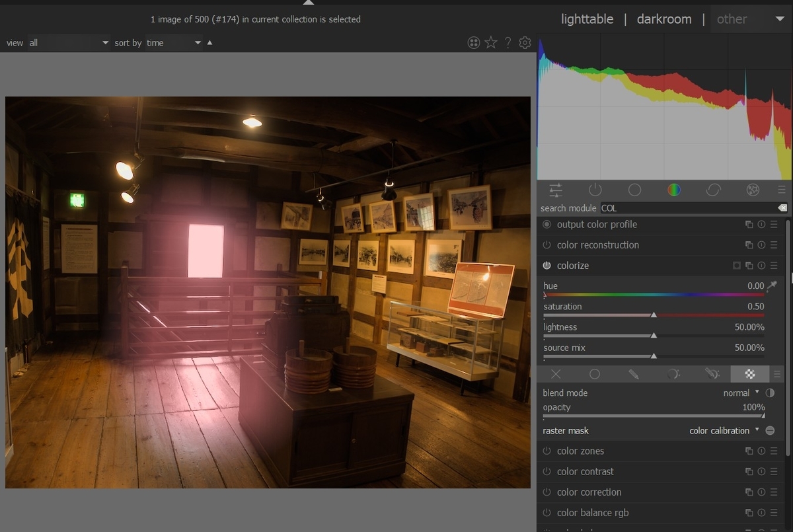Open presets menu for output color profile
The image size is (793, 532).
click(x=773, y=225)
